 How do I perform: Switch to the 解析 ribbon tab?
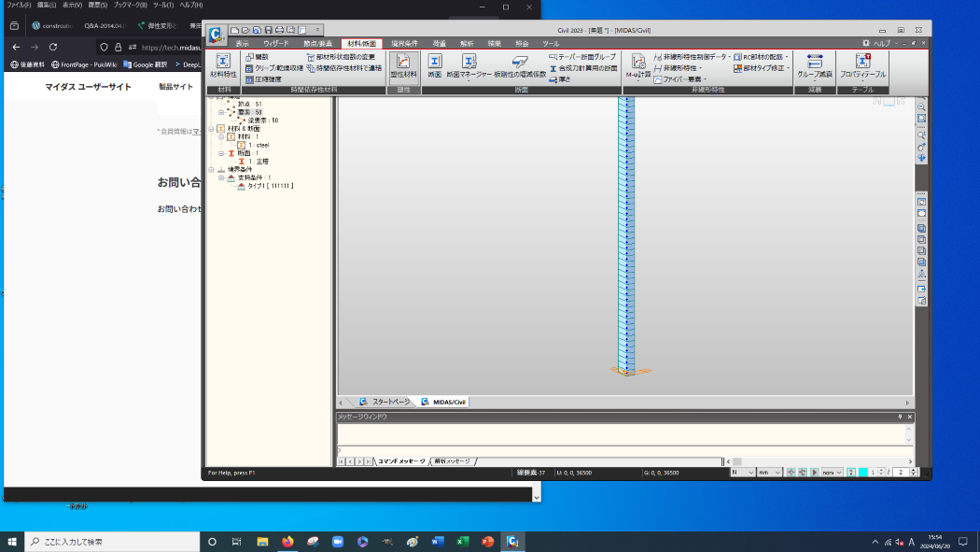467,44
